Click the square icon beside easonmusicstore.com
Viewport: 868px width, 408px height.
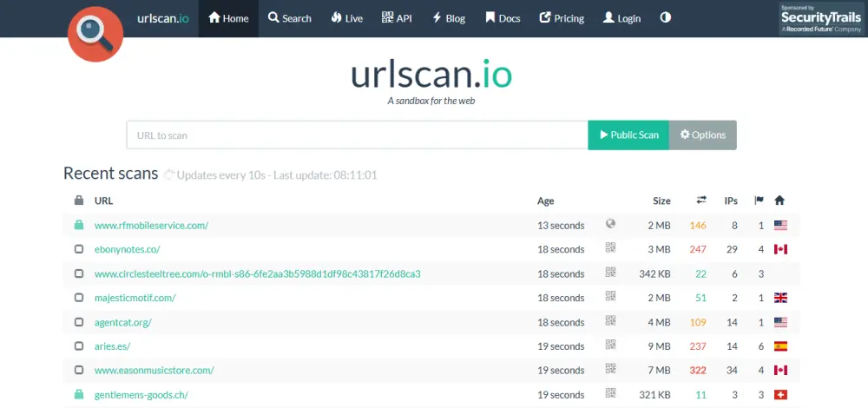pos(79,371)
